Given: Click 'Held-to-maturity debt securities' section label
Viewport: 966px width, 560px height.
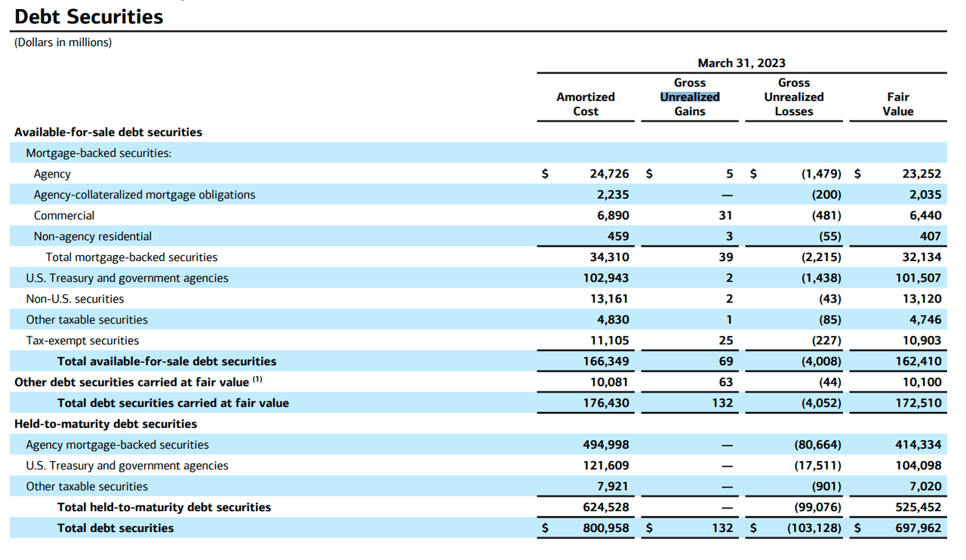Looking at the screenshot, I should [106, 424].
